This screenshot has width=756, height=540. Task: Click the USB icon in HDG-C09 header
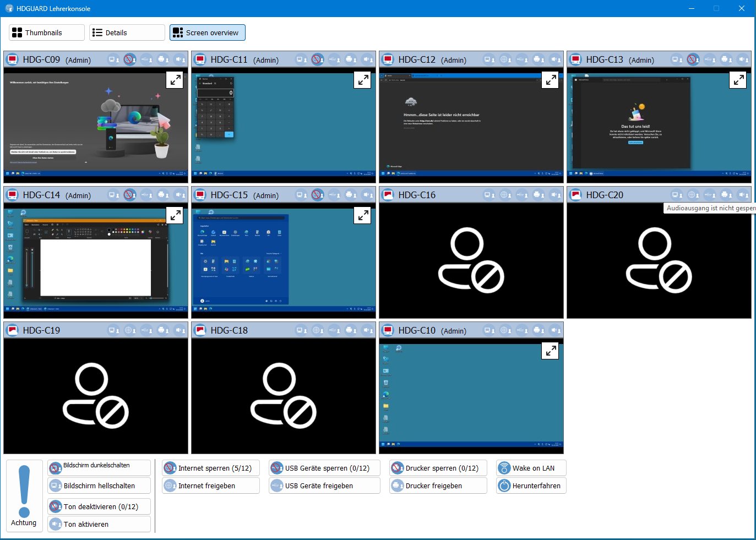147,59
